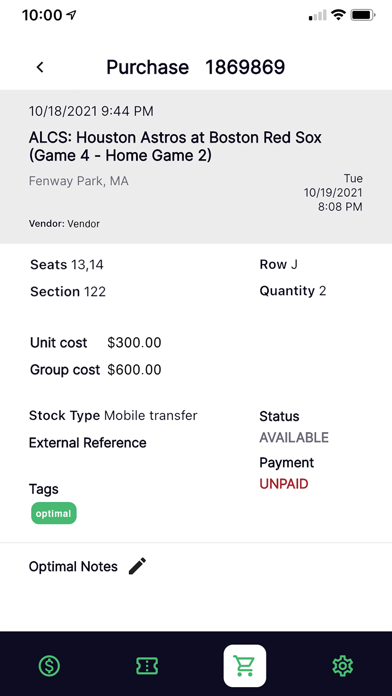Open the ticket inventory tab
This screenshot has height=696, width=392.
click(x=147, y=666)
